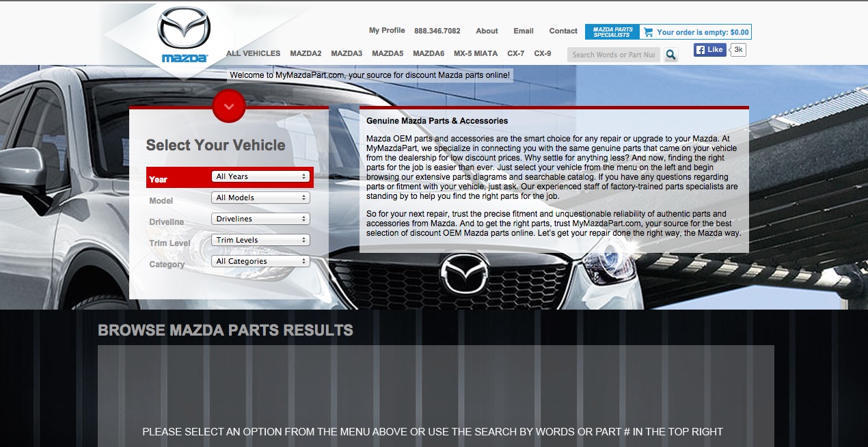Click the 3k Facebook like counter
Image resolution: width=868 pixels, height=447 pixels.
coord(738,50)
